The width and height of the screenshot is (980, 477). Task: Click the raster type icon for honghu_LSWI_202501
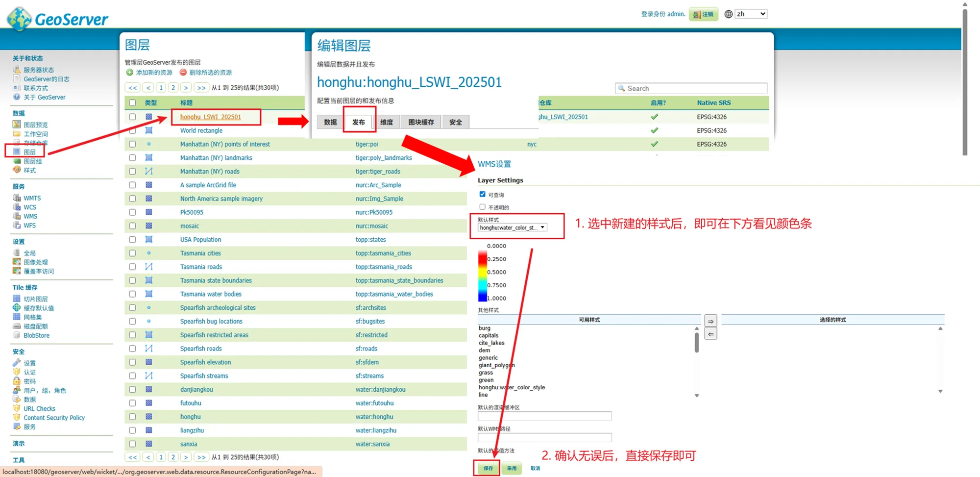(x=148, y=117)
